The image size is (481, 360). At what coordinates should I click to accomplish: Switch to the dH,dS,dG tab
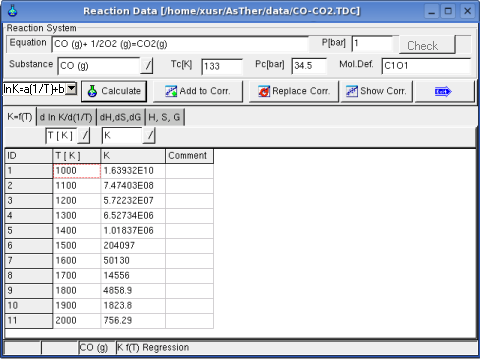tap(120, 117)
